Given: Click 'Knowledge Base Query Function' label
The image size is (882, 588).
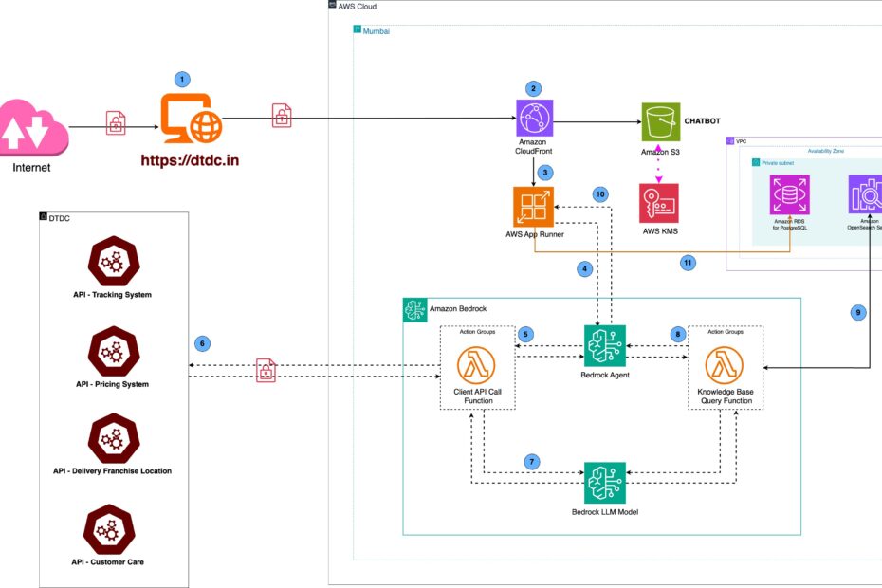Looking at the screenshot, I should [726, 396].
